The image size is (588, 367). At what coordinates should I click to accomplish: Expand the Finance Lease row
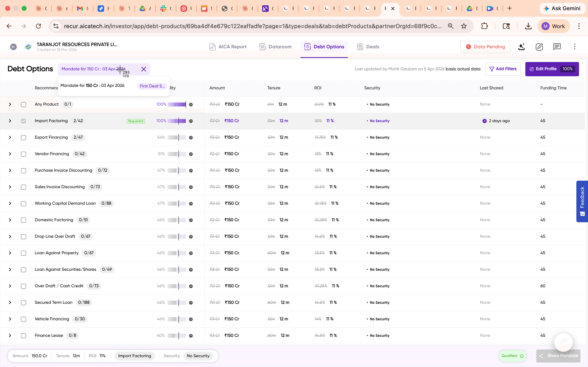pos(10,336)
